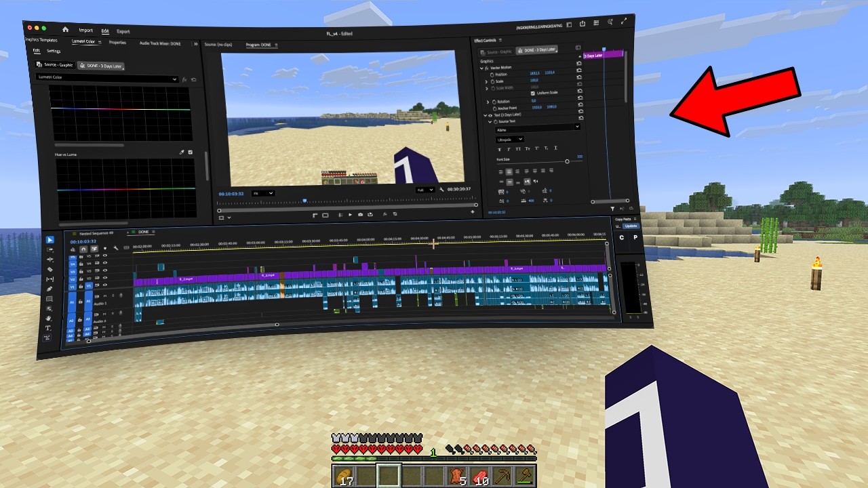
Task: Expand the Rotation property
Action: point(487,102)
